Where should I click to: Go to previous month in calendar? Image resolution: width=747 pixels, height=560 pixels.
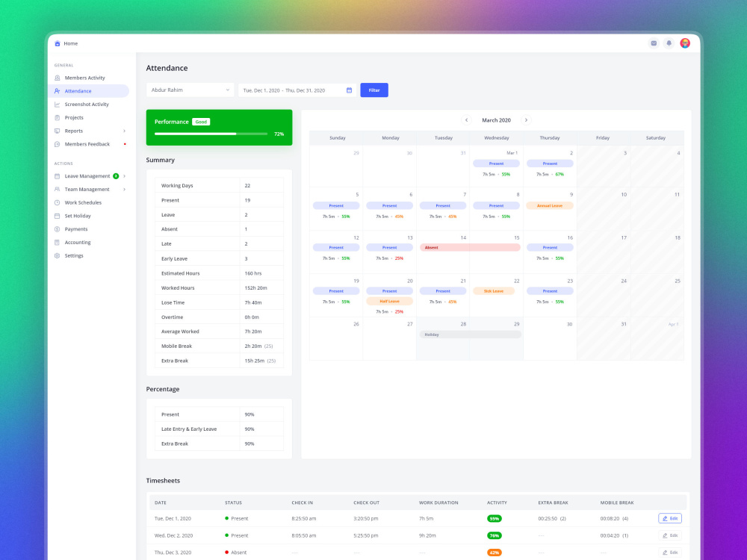click(467, 120)
